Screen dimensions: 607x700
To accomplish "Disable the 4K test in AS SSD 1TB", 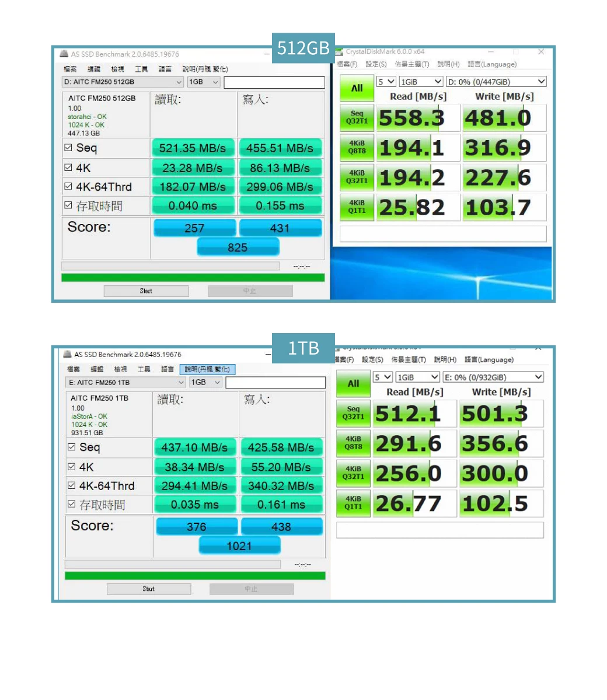I will [x=72, y=467].
